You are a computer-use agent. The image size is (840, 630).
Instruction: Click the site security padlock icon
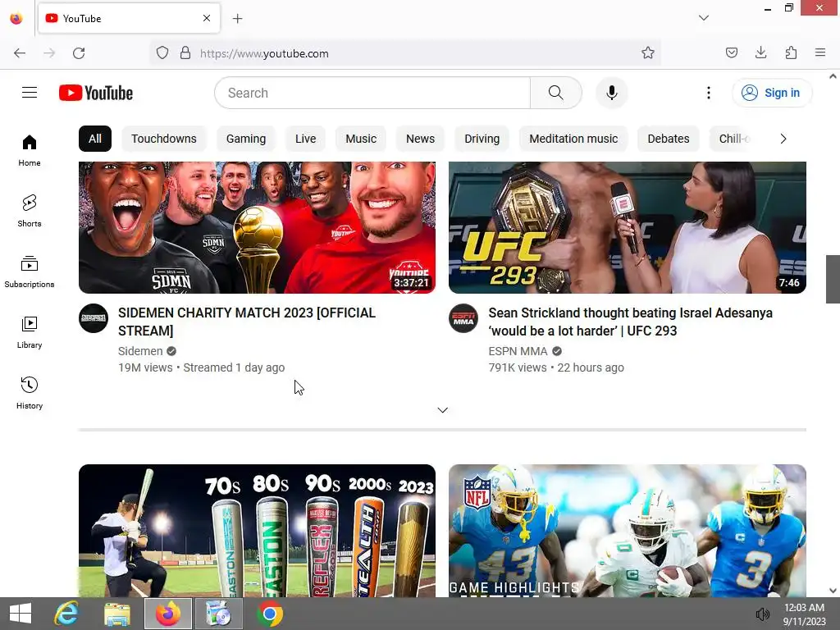tap(185, 53)
